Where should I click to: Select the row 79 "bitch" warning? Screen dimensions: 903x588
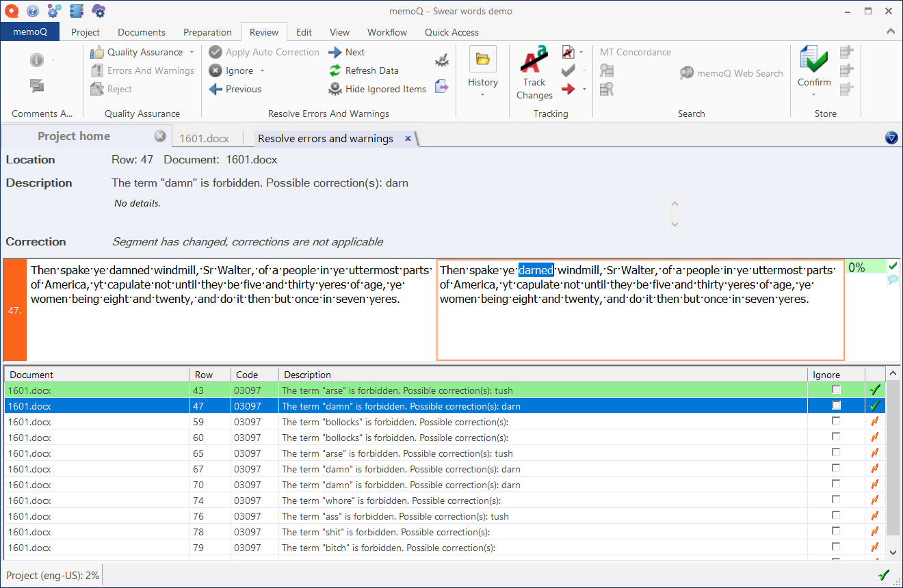tap(445, 548)
